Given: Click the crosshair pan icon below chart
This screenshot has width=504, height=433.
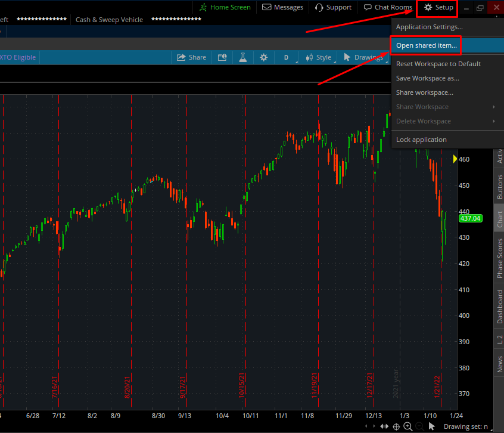Looking at the screenshot, I should click(x=396, y=426).
